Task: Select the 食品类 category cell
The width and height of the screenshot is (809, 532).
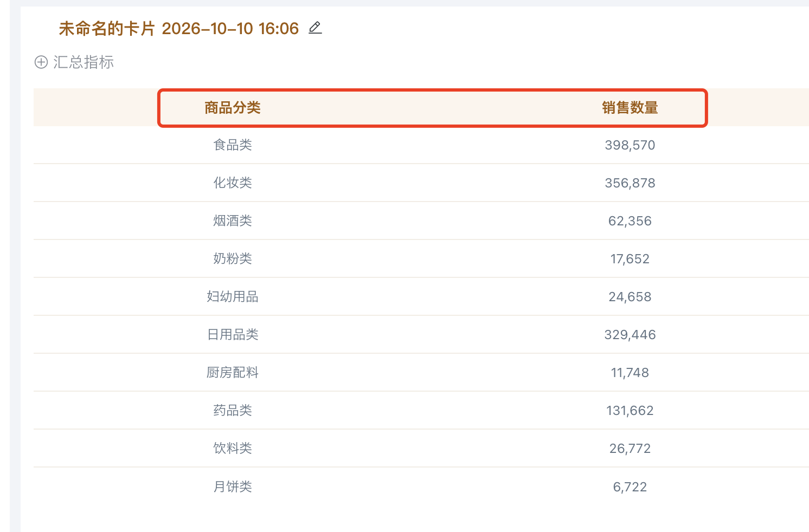Action: pyautogui.click(x=233, y=145)
